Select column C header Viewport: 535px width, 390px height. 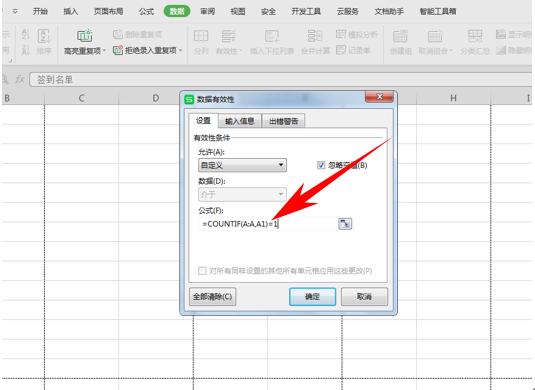pyautogui.click(x=81, y=98)
